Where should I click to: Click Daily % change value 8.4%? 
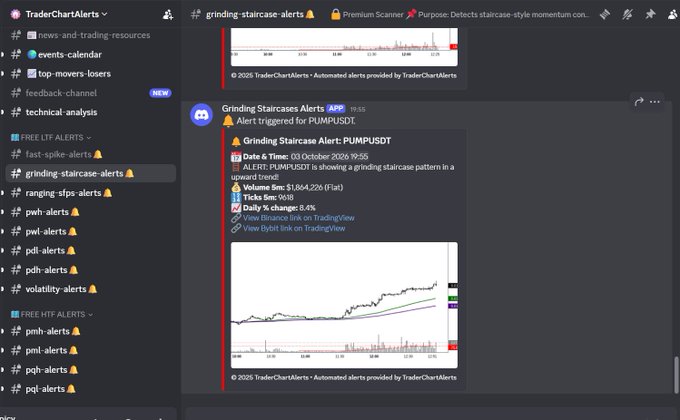pyautogui.click(x=307, y=208)
